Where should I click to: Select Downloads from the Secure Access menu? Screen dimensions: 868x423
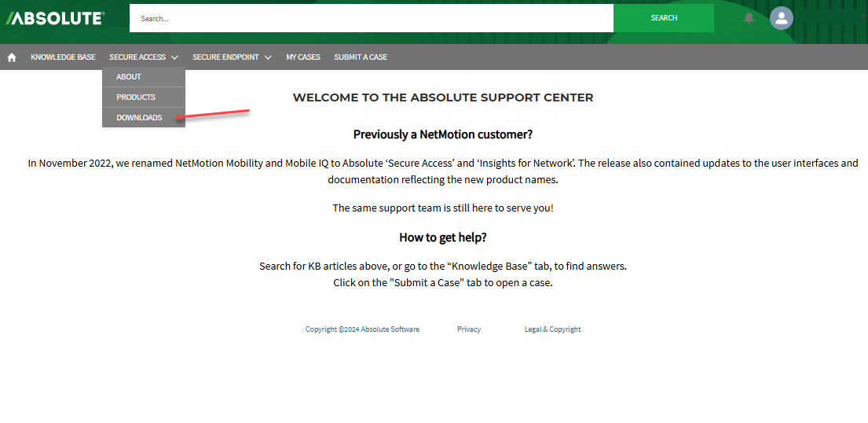[139, 118]
